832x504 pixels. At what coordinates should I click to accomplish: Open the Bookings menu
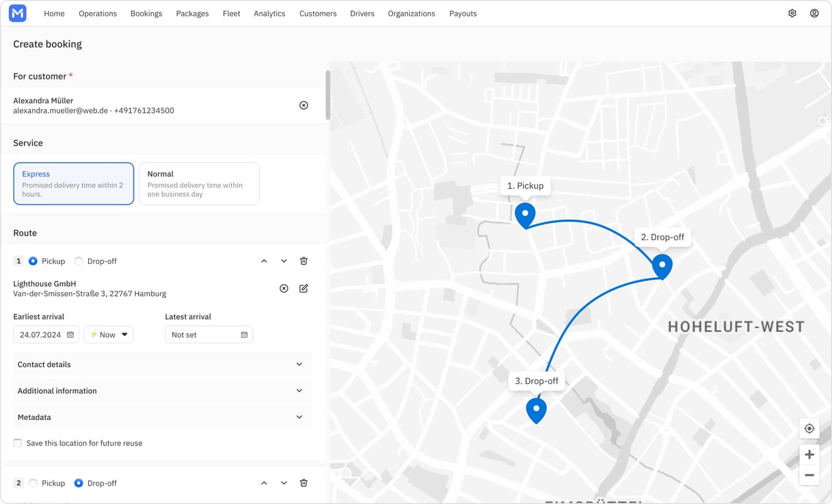tap(146, 13)
